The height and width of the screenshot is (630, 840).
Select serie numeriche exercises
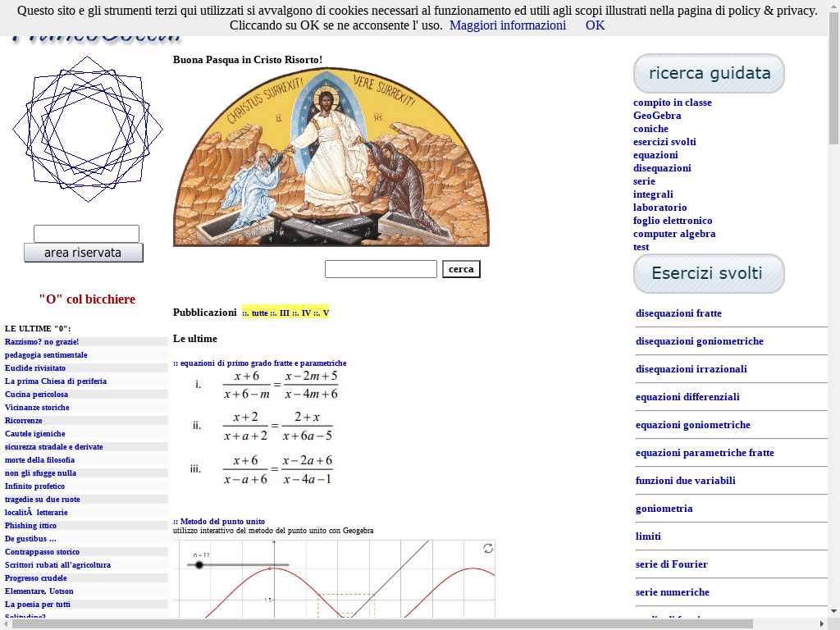(673, 592)
